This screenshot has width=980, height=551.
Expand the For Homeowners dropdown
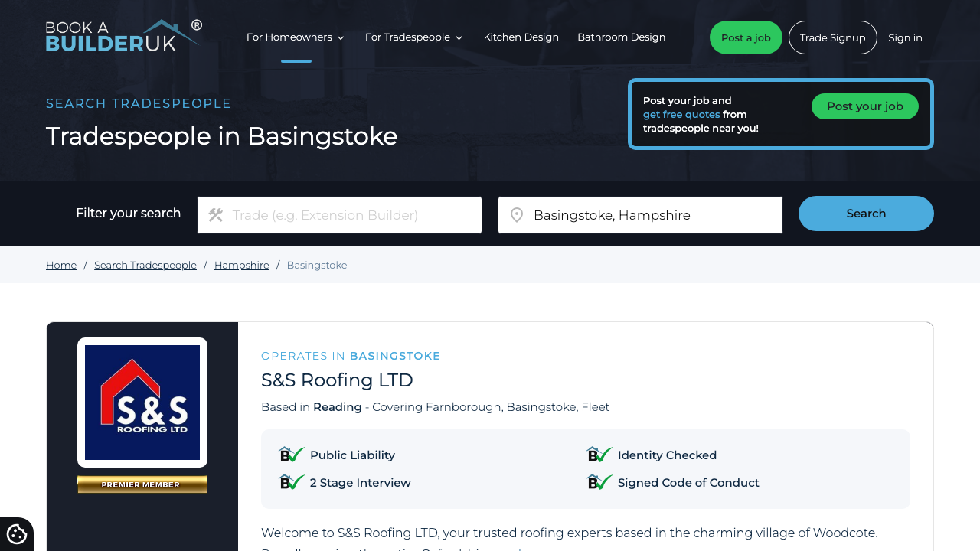[x=296, y=37]
